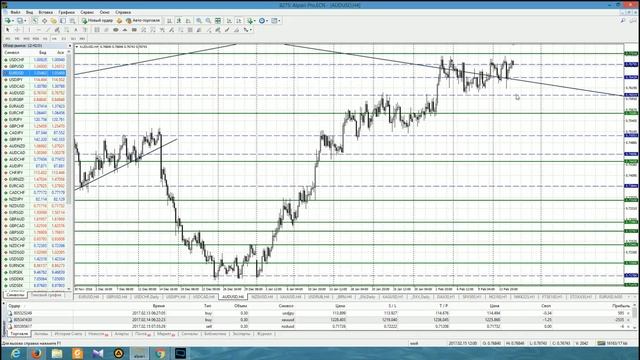Image resolution: width=640 pixels, height=360 pixels.
Task: Tile chart windows
Action: pyautogui.click(x=218, y=20)
